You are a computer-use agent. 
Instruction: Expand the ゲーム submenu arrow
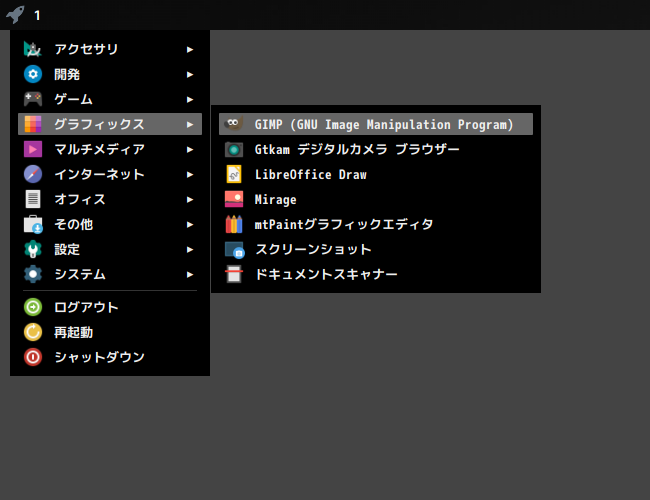[190, 100]
